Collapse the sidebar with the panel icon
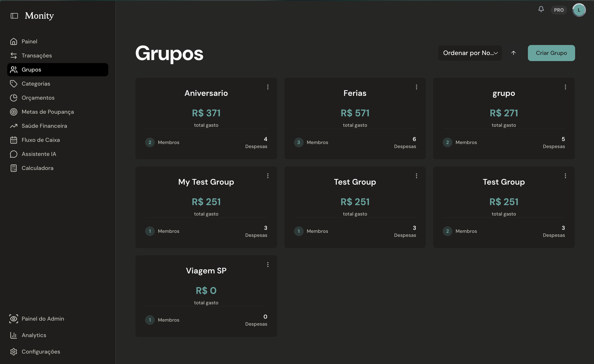Screen dimensions: 594x364 [x=14, y=16]
